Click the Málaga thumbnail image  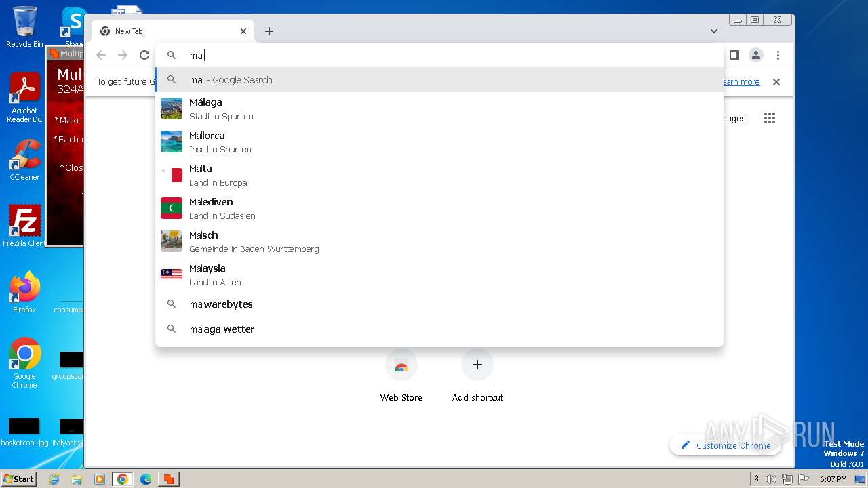pos(172,108)
